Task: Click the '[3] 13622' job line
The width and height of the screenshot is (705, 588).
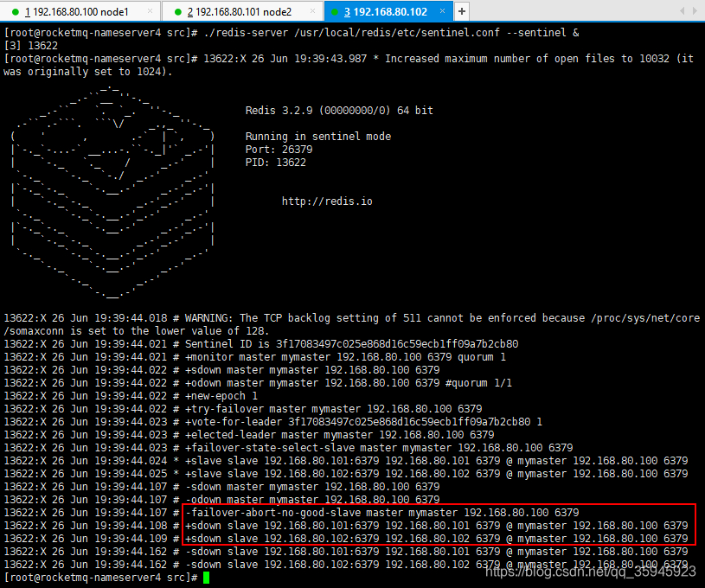Action: pos(30,46)
